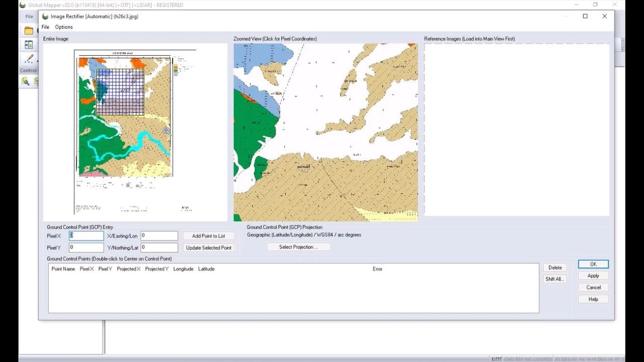This screenshot has width=644, height=362.
Task: Open File menu of Global Mapper main window
Action: click(29, 17)
